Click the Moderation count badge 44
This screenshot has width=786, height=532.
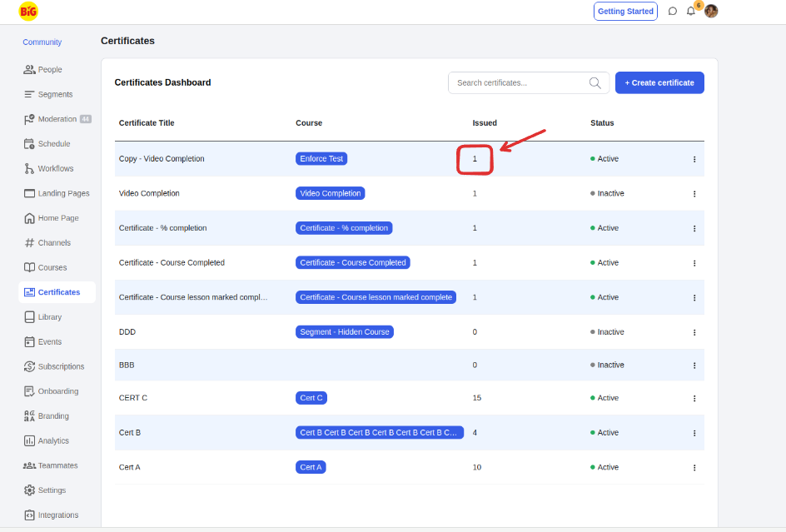click(x=86, y=119)
